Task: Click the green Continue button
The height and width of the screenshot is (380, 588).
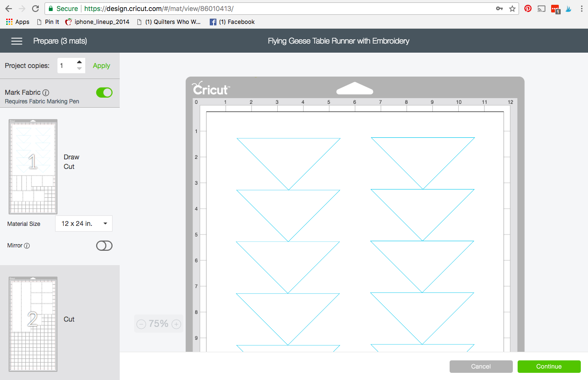Action: [x=549, y=367]
